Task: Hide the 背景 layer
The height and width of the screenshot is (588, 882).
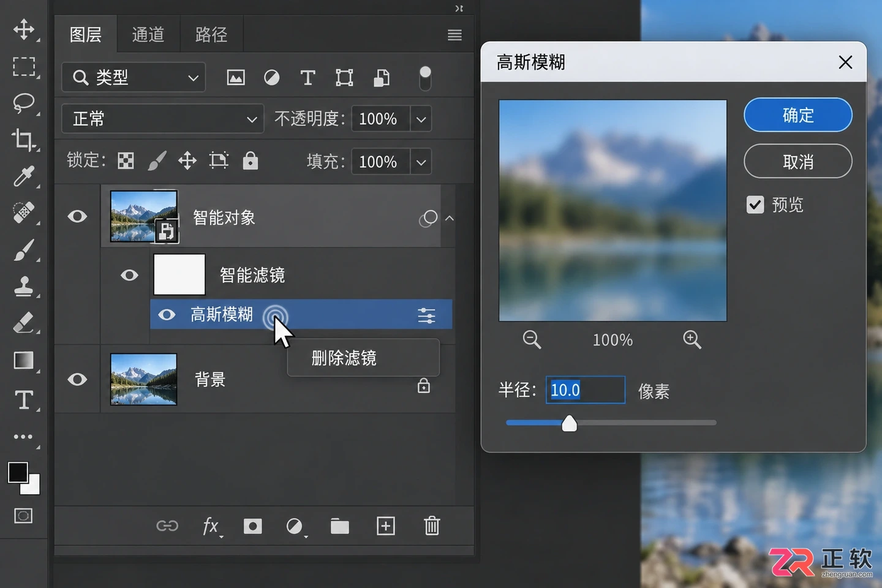Action: (x=77, y=379)
